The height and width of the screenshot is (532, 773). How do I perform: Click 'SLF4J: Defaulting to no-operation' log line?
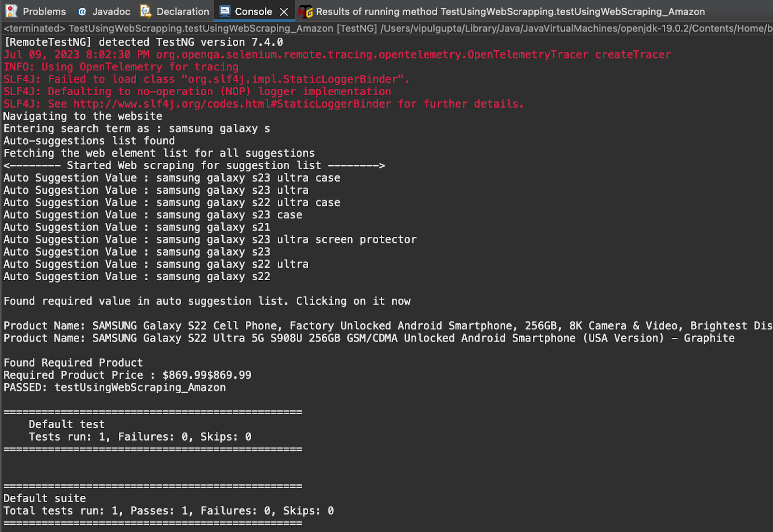pyautogui.click(x=197, y=92)
